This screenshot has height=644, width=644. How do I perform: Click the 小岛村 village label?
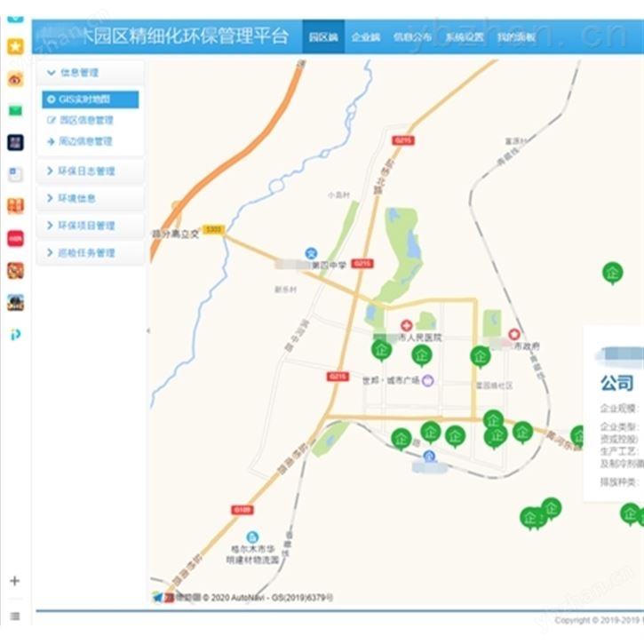tap(338, 195)
